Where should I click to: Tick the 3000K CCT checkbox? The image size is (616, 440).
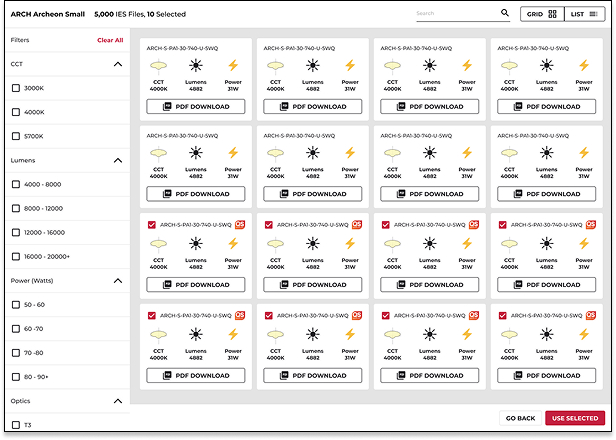[16, 88]
